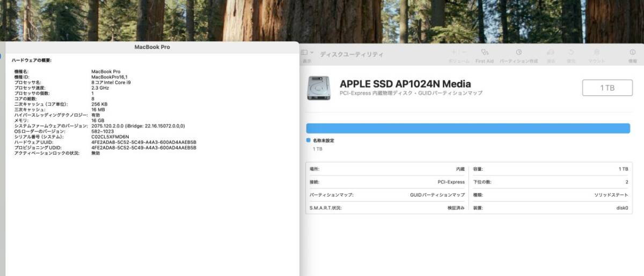Image resolution: width=644 pixels, height=276 pixels.
Task: Click the S.M.A.R.T.状況 row label
Action: pos(326,208)
